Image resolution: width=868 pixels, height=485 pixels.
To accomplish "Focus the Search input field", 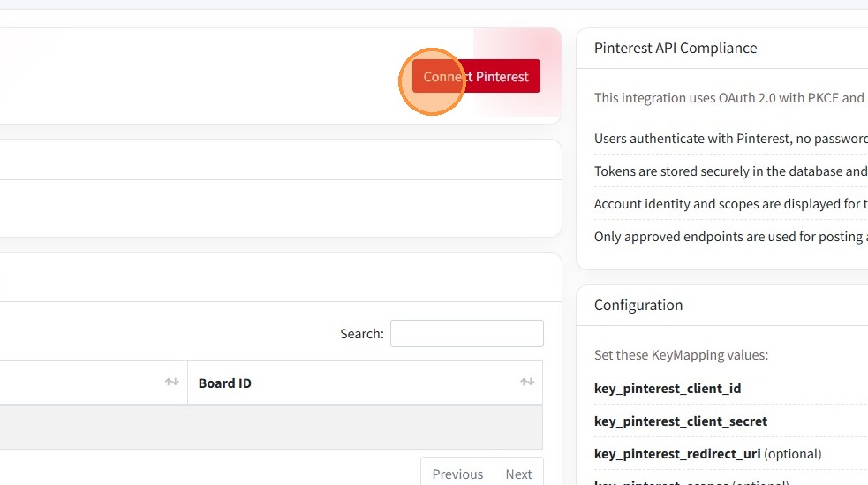I will tap(466, 333).
